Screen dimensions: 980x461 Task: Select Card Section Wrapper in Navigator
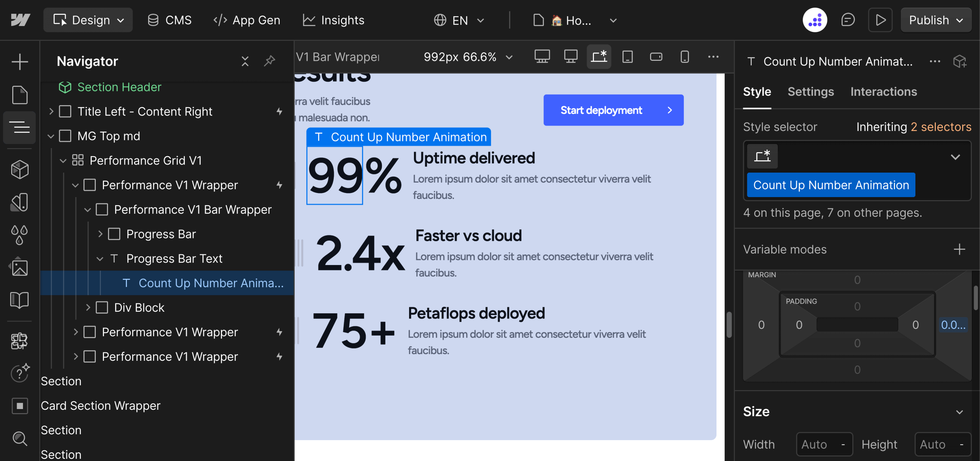[101, 405]
